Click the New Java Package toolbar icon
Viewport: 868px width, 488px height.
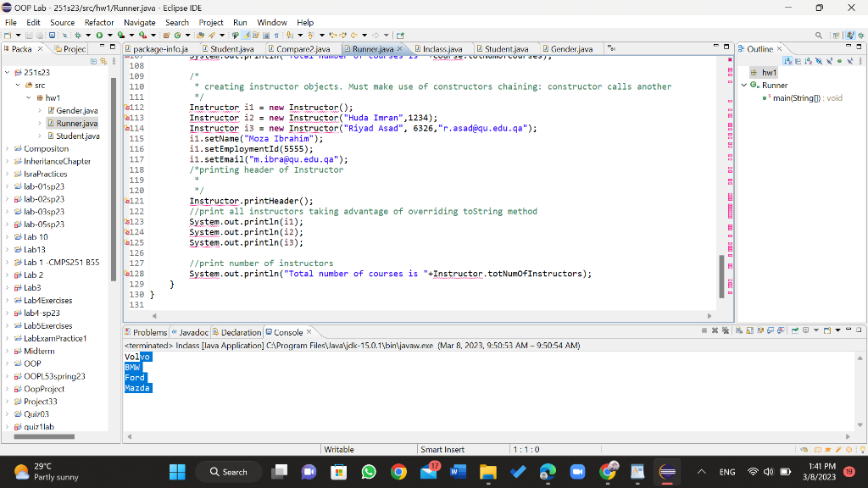coord(166,36)
